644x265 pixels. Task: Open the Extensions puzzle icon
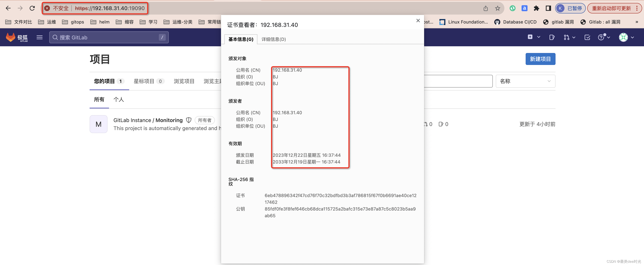536,8
